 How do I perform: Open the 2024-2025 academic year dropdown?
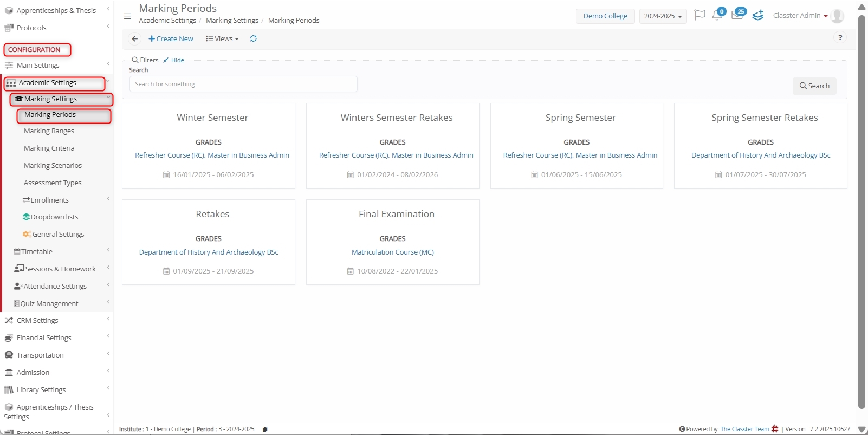tap(663, 16)
